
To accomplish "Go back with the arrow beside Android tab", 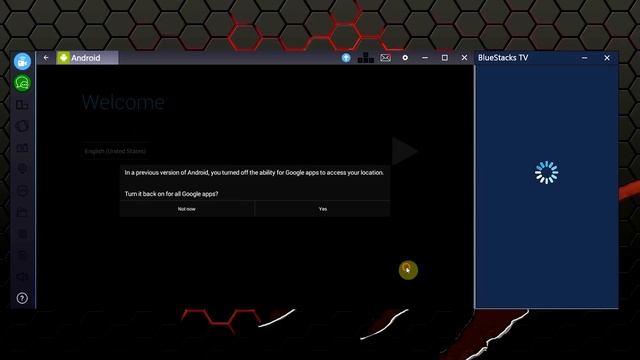I will point(46,58).
